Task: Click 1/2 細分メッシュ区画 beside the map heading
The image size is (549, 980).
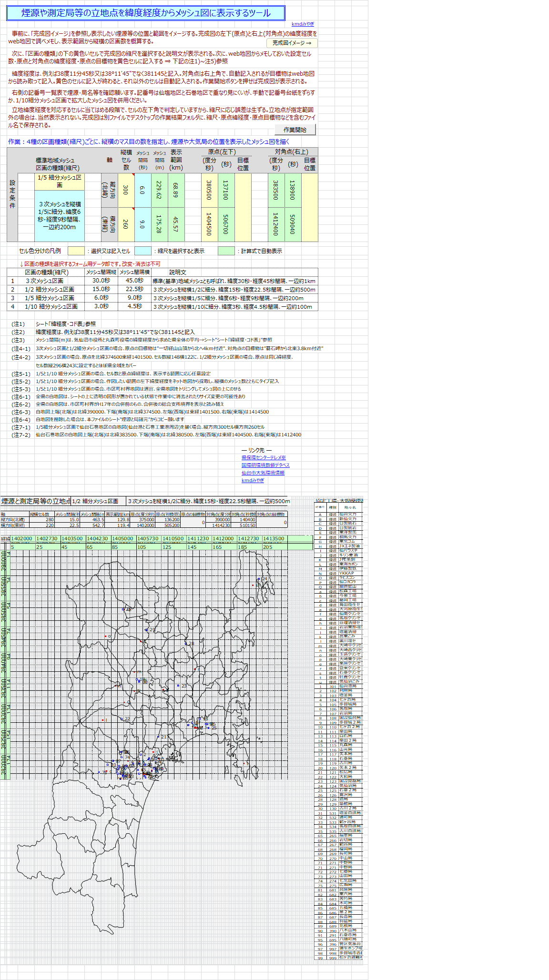Action: pyautogui.click(x=99, y=501)
